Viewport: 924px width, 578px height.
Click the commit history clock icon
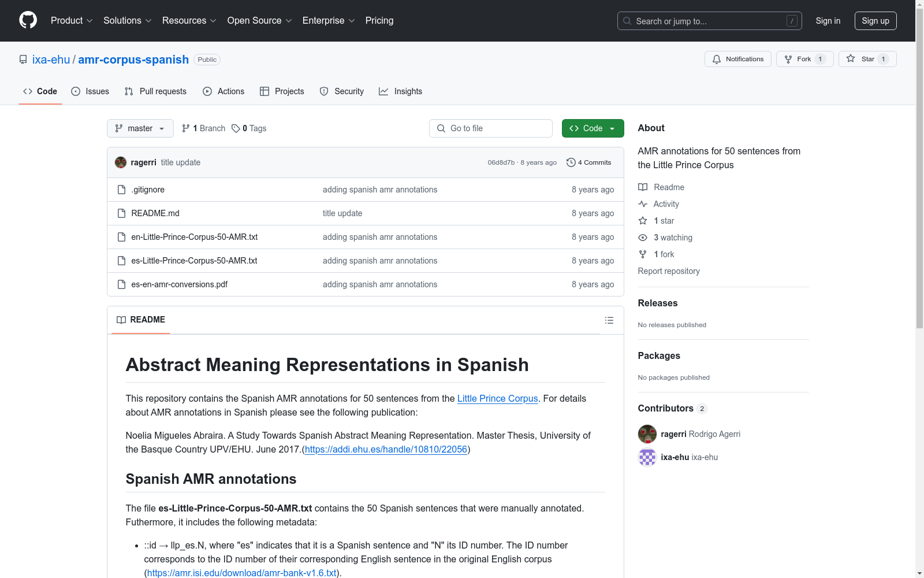(x=571, y=162)
